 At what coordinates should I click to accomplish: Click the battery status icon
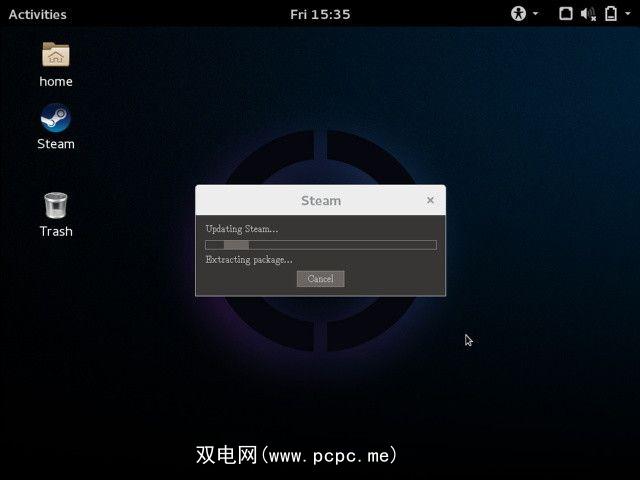(x=611, y=14)
